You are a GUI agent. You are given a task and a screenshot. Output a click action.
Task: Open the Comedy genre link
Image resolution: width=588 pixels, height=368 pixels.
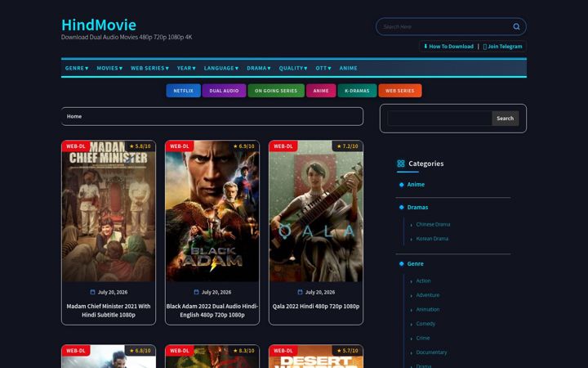(x=425, y=324)
